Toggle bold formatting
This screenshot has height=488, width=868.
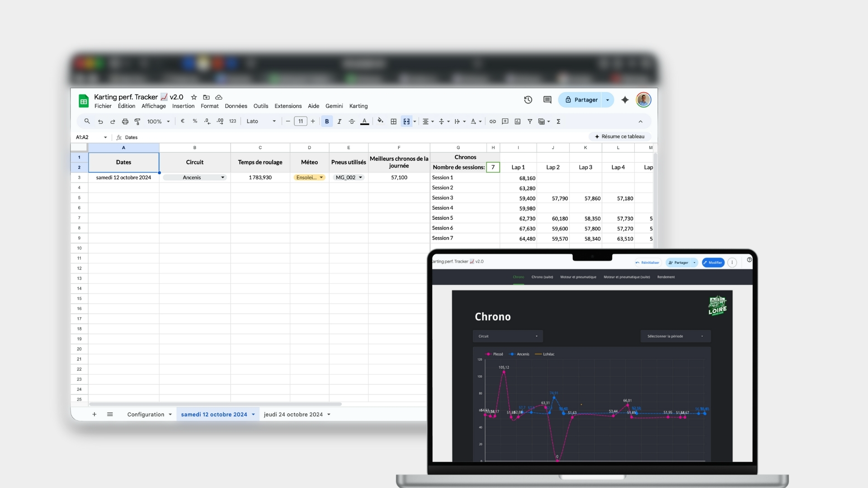click(327, 122)
